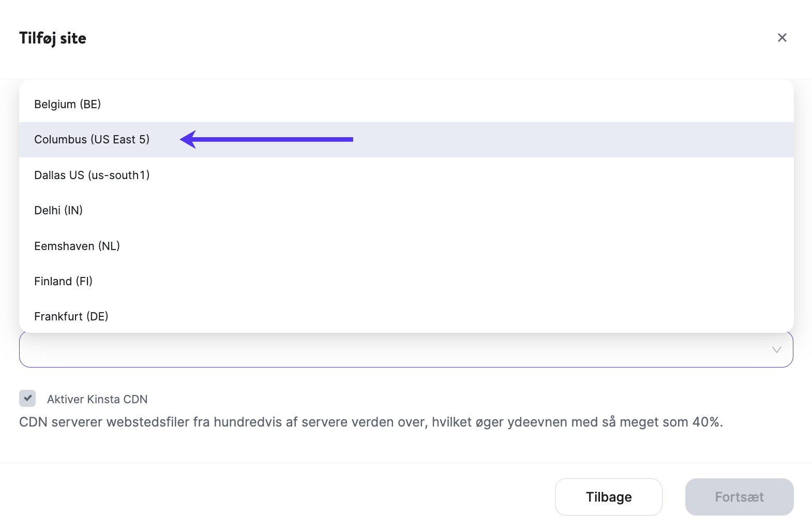Choose Columbus (US East 5) data center
The width and height of the screenshot is (812, 528).
[x=92, y=140]
